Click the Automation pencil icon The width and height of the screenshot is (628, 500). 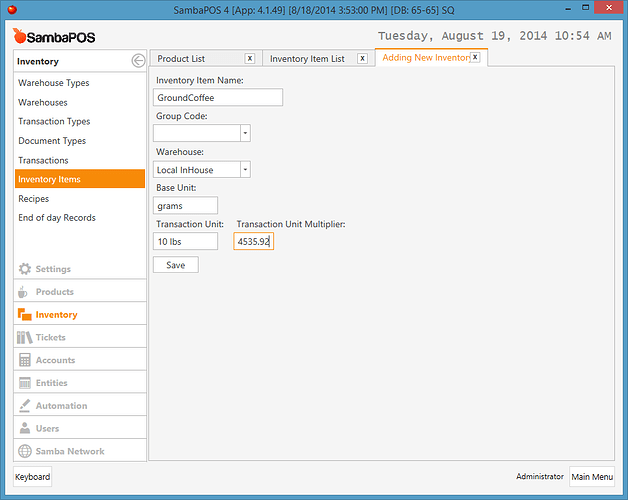tap(25, 405)
